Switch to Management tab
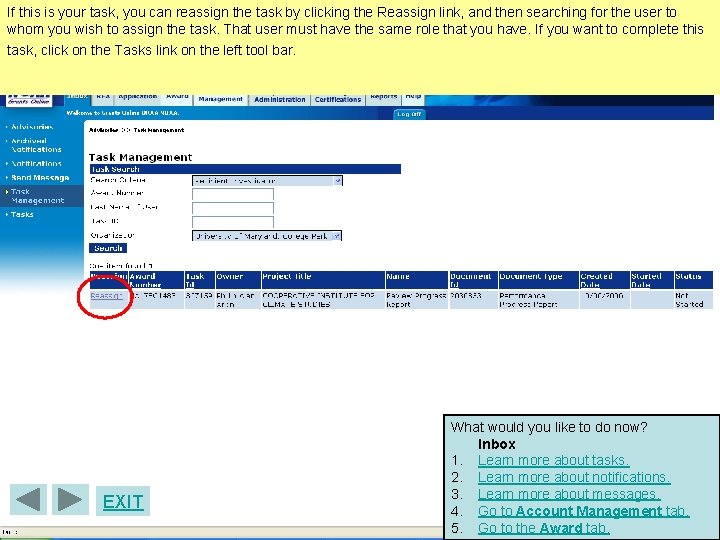Image resolution: width=720 pixels, height=540 pixels. coord(220,99)
